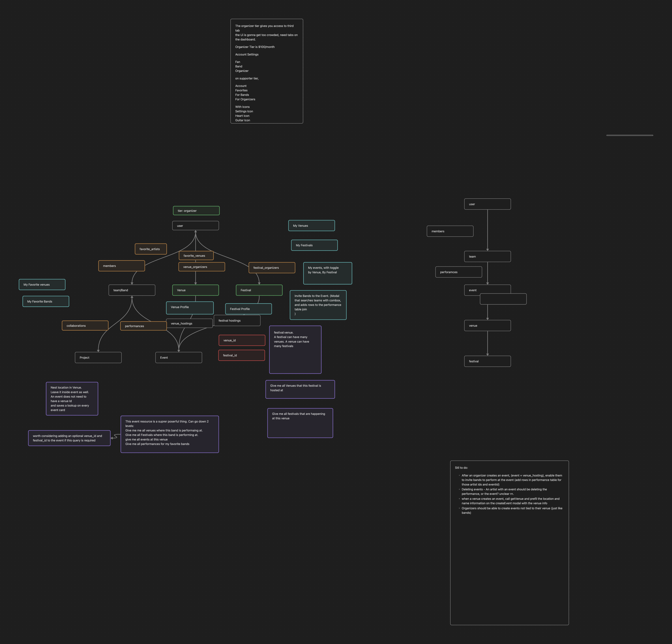The width and height of the screenshot is (672, 644).
Task: Select the 'favorite_venues' node
Action: 202,255
